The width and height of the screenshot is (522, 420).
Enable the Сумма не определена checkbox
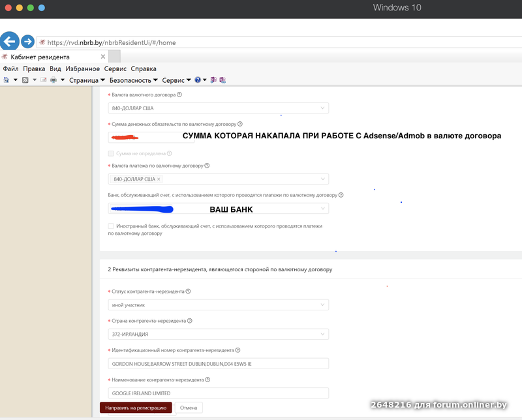[x=111, y=153]
